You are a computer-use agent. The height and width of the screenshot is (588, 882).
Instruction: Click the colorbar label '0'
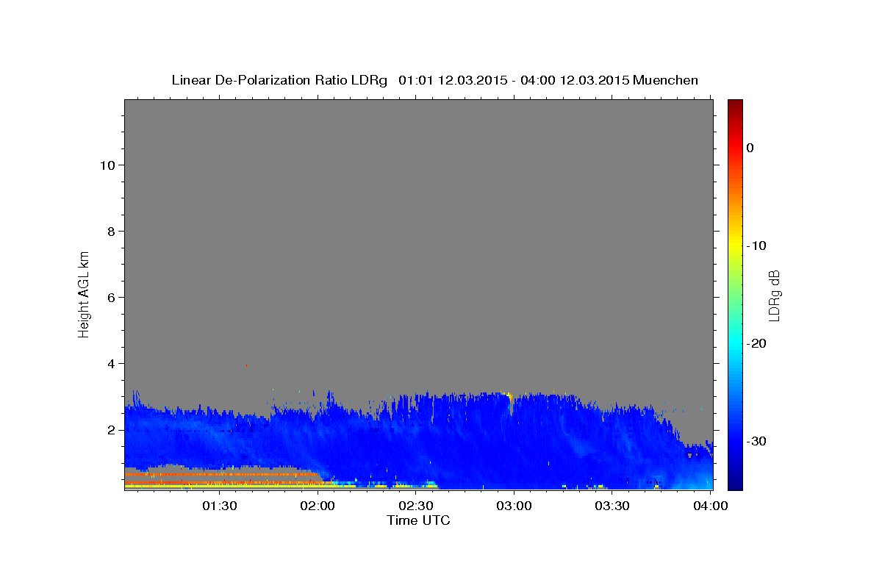tap(750, 148)
